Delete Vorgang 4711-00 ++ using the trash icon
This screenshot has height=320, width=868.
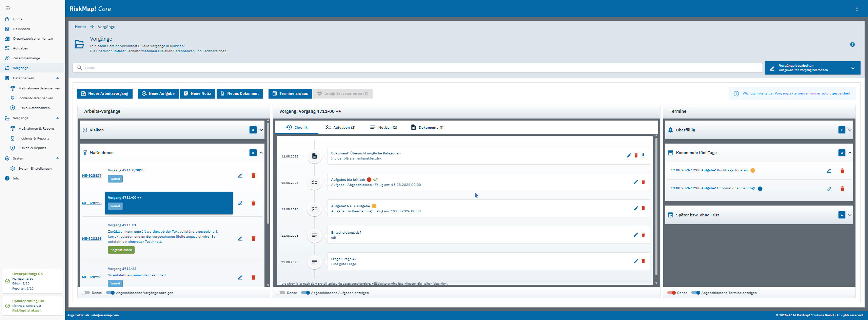click(x=253, y=203)
